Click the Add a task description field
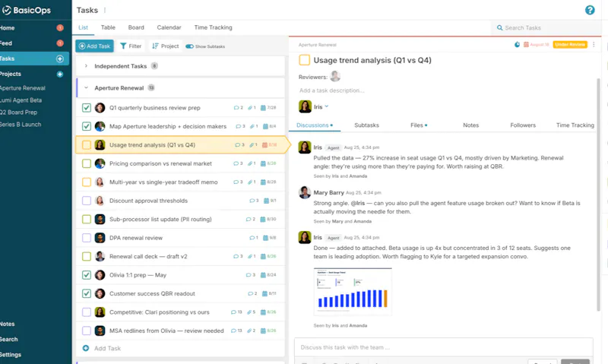Screen dimensions: 608x364 331,90
